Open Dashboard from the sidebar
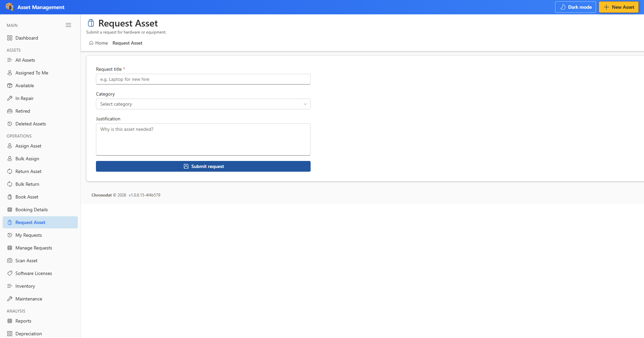644x338 pixels. point(40,38)
